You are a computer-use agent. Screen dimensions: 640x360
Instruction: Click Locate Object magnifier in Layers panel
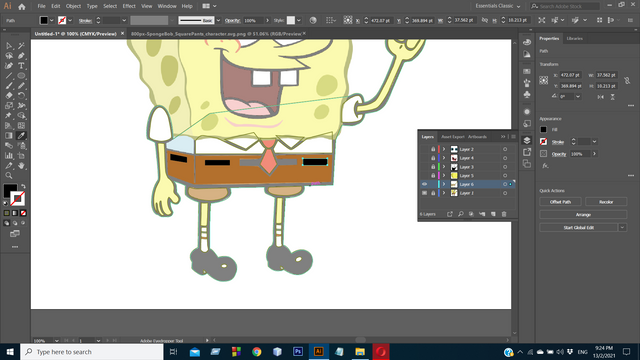[460, 214]
